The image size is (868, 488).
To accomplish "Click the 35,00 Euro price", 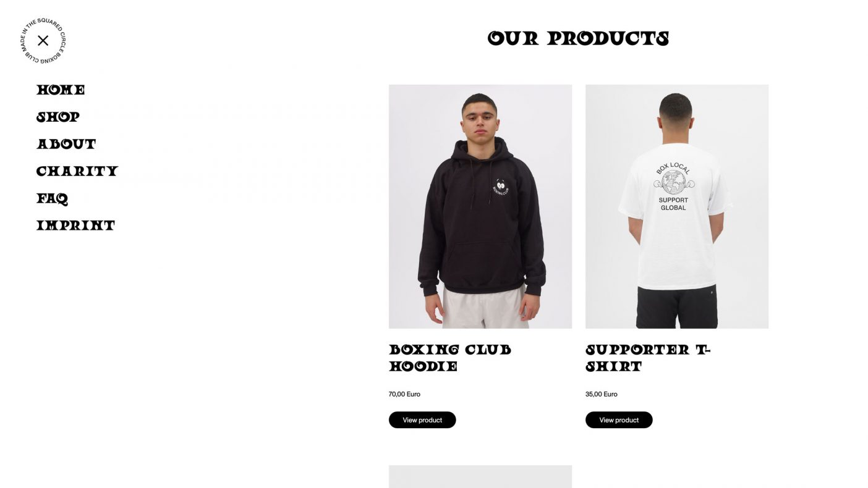I will tap(601, 394).
